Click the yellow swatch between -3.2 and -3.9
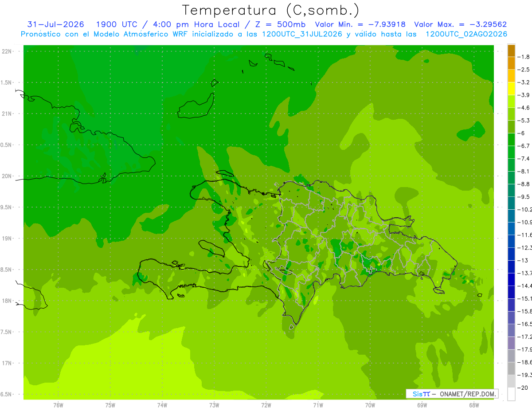 511,89
